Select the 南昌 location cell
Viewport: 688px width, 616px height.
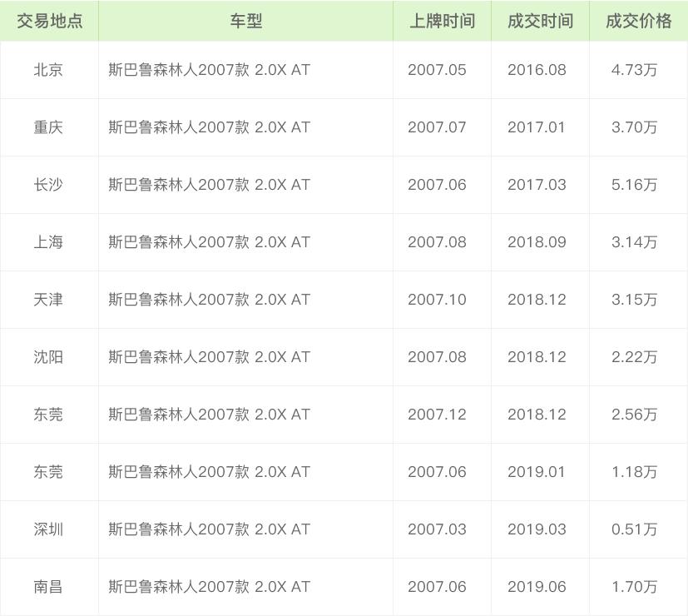(x=48, y=587)
